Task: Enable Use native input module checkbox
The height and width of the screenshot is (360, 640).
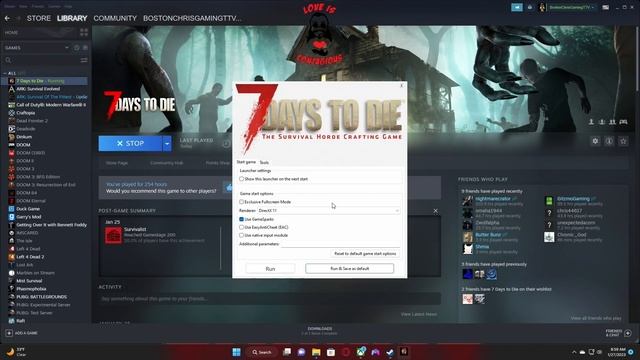Action: click(241, 235)
